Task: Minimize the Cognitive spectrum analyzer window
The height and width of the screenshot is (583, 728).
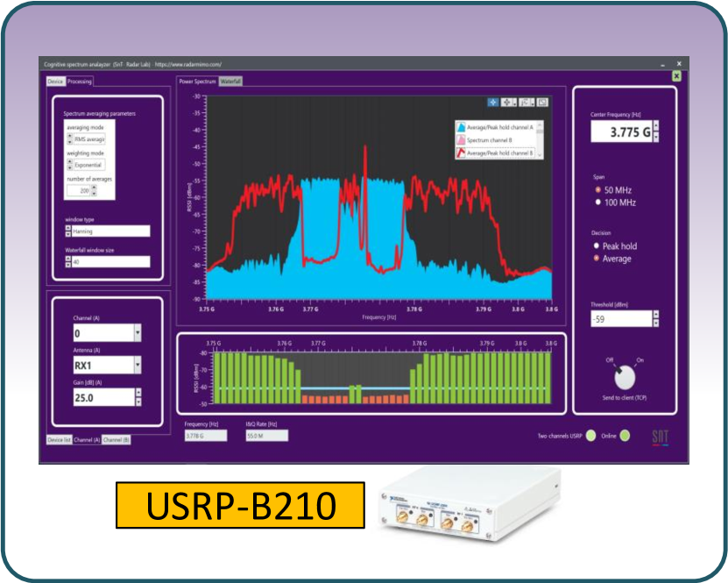Action: 662,64
